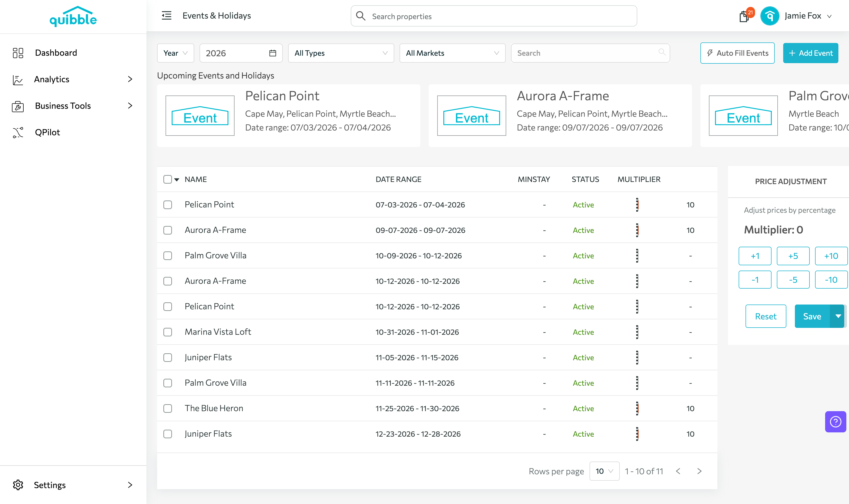Viewport: 849px width, 504px height.
Task: Click the +5 multiplier button
Action: [793, 256]
